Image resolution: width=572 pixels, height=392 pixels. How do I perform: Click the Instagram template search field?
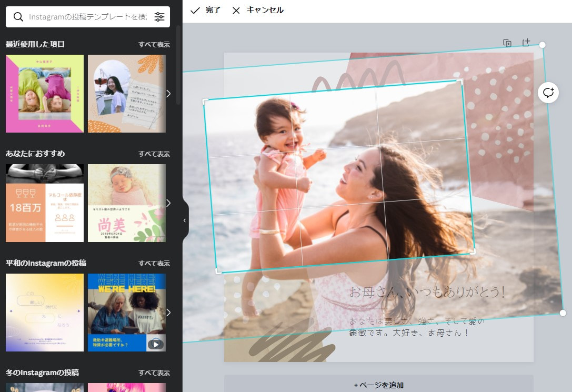point(88,17)
